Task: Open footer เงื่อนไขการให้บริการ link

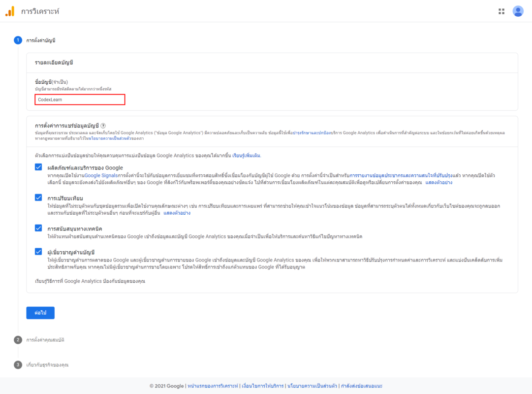Action: [x=263, y=386]
